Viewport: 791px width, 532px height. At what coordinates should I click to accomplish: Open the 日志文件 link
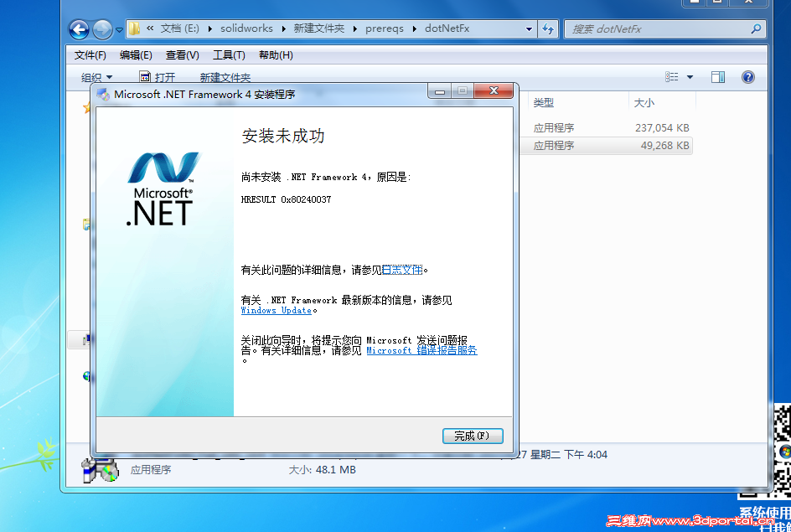(402, 271)
